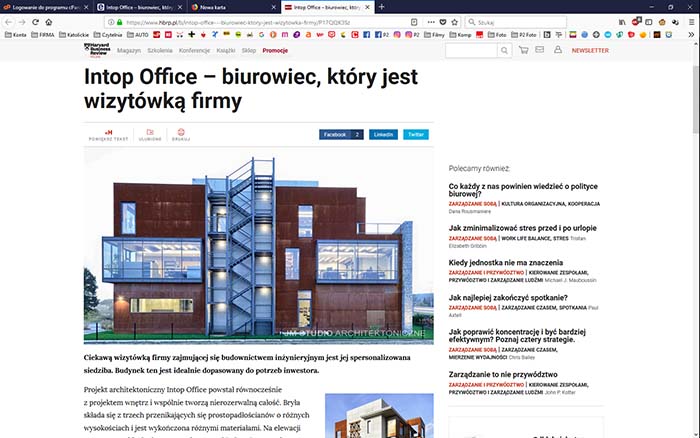Reload the current page

[x=35, y=22]
